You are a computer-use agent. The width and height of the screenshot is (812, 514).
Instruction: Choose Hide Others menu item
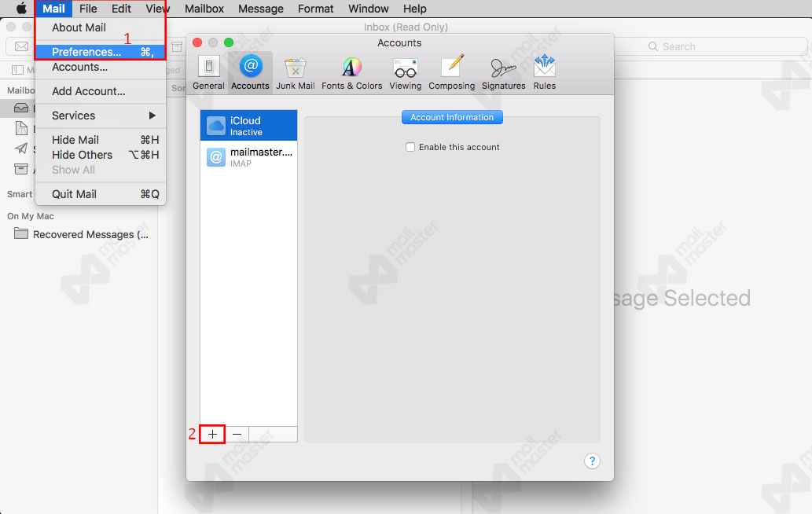coord(101,155)
